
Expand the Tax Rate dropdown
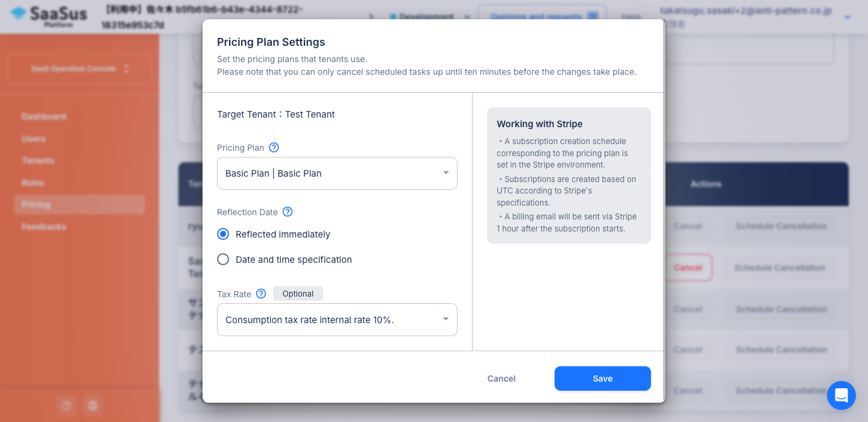tap(337, 320)
